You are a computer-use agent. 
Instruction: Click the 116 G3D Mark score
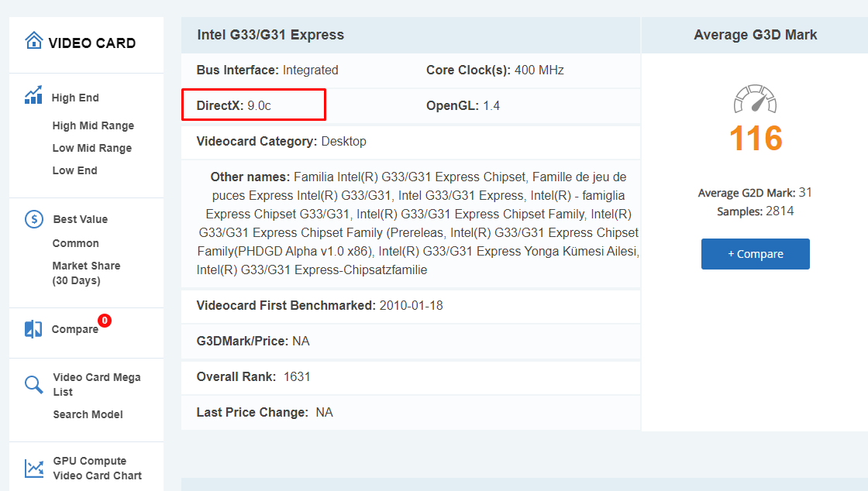coord(755,138)
